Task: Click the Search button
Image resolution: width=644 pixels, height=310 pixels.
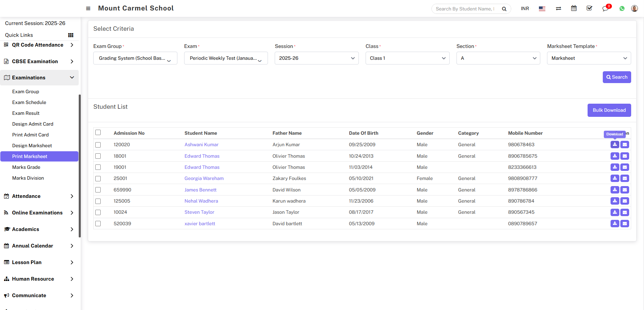Action: pos(617,77)
